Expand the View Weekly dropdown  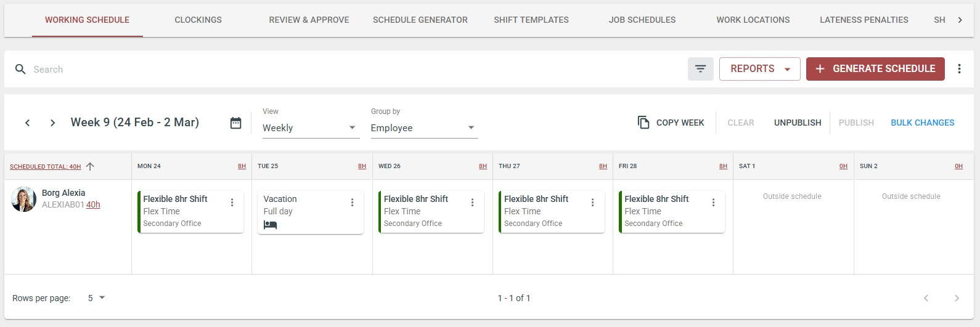tap(311, 127)
